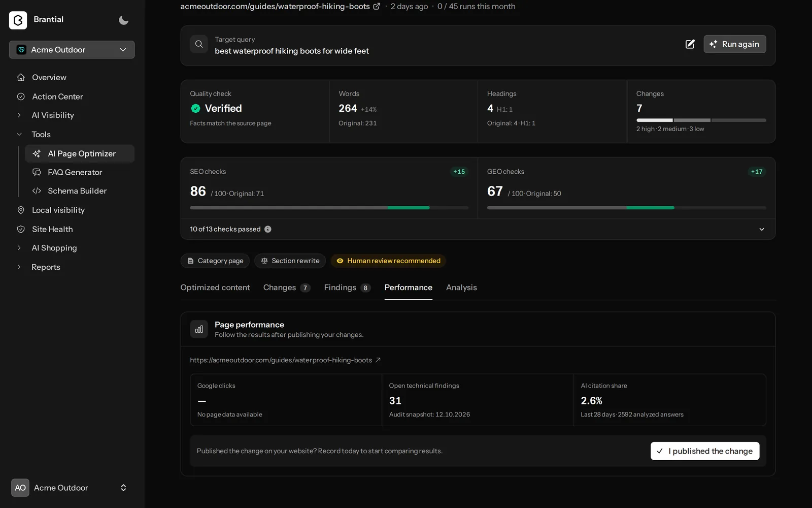This screenshot has height=508, width=812.
Task: Click the +15 SEO score badge
Action: (x=459, y=172)
